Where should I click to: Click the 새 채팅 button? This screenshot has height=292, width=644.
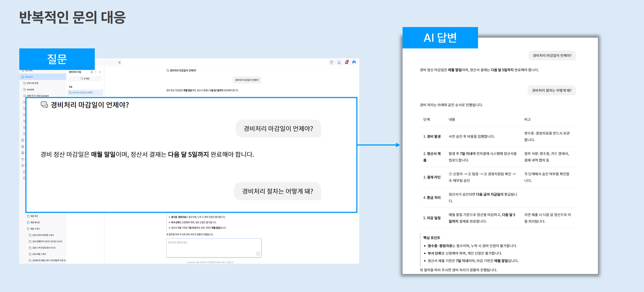click(85, 78)
